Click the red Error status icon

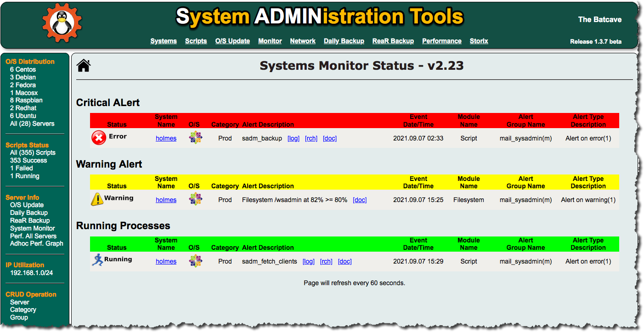click(98, 136)
